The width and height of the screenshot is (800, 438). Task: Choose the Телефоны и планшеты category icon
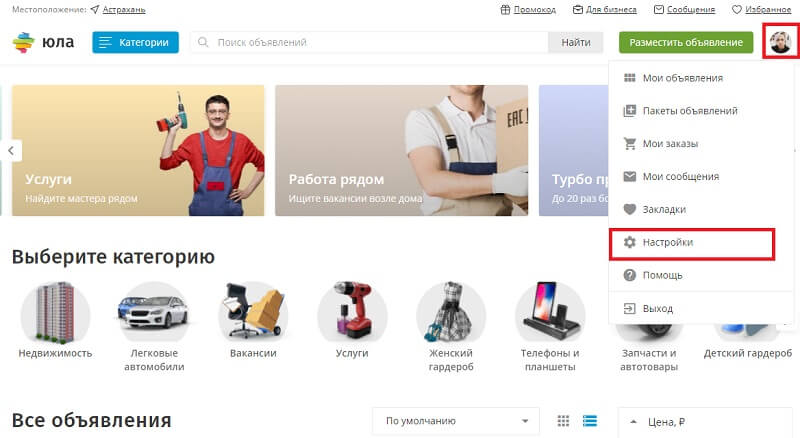click(x=550, y=312)
